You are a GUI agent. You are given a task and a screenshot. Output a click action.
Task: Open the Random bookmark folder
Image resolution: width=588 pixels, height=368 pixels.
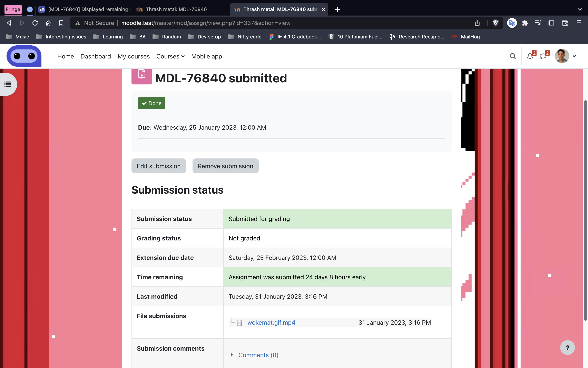pyautogui.click(x=167, y=37)
